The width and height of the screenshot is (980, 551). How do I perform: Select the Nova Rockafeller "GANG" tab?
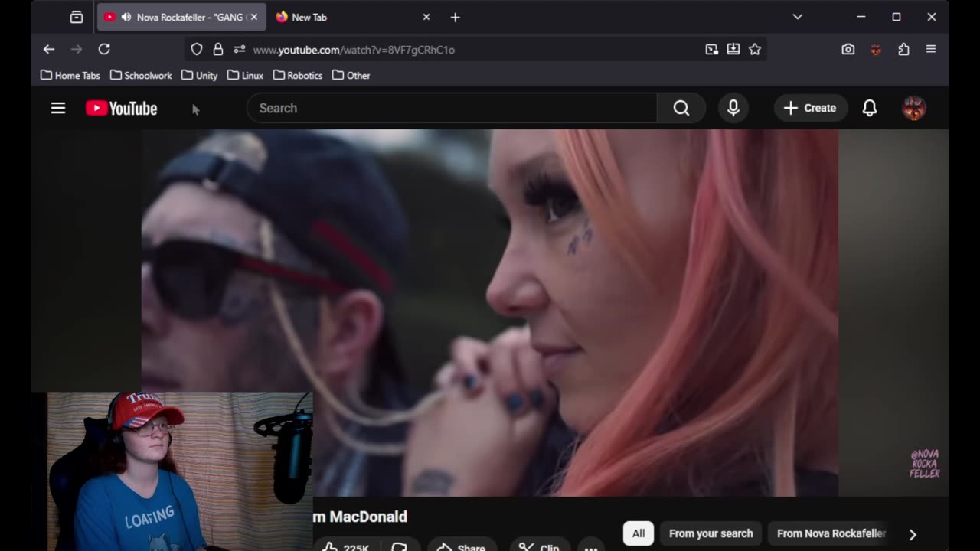click(182, 17)
